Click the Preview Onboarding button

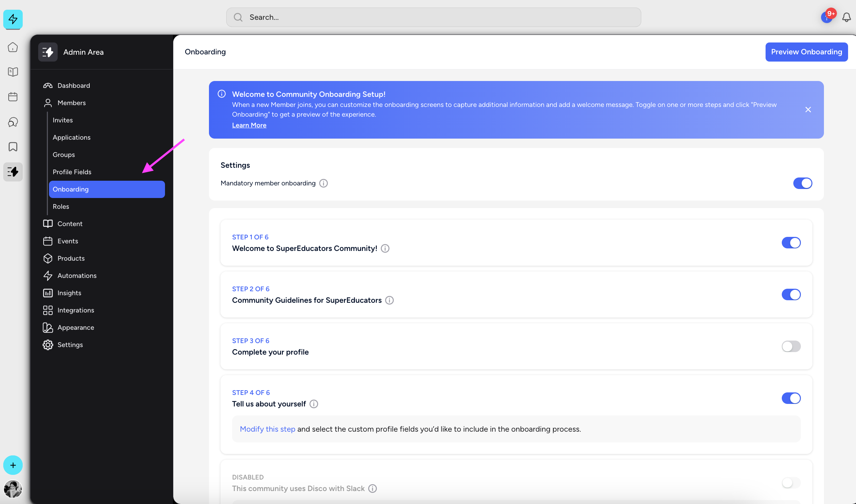click(x=807, y=51)
